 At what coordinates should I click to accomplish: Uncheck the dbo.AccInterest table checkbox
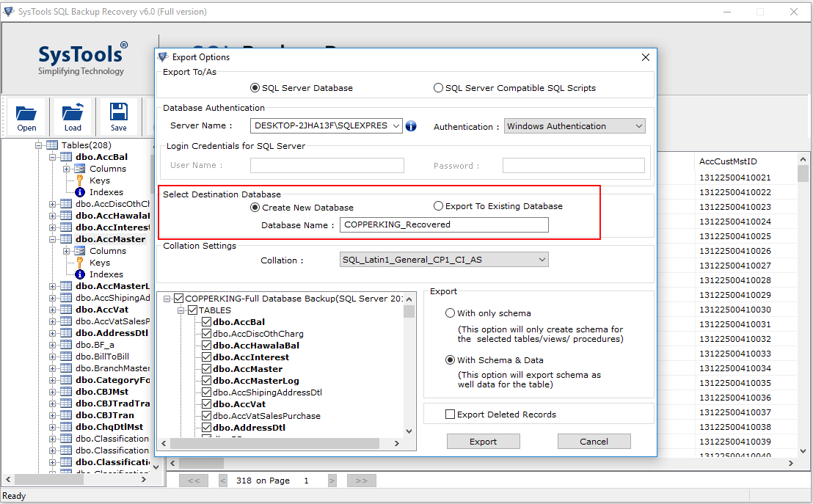point(206,357)
